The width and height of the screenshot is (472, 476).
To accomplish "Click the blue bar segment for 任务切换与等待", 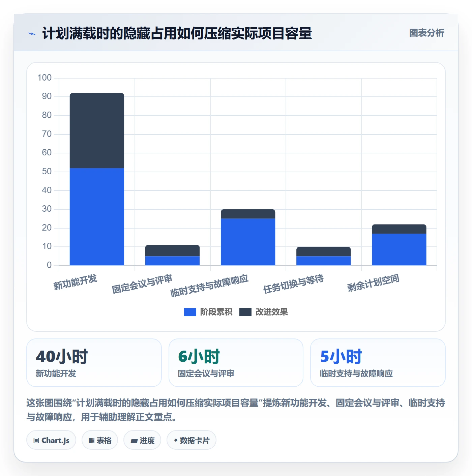I will (x=323, y=261).
